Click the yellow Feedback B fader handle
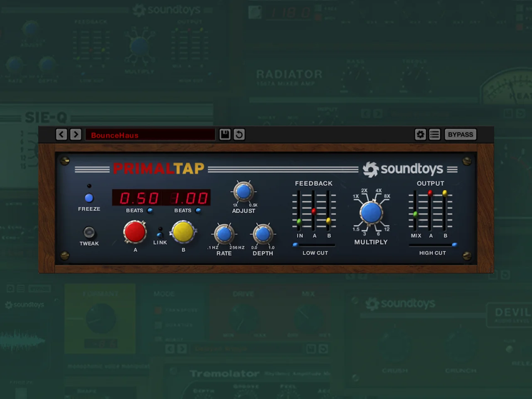532x399 pixels. click(x=329, y=221)
